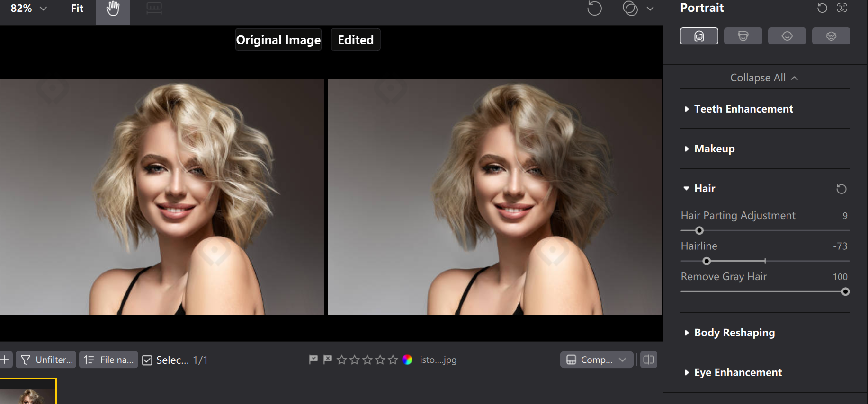
Task: Set rating to two stars
Action: 355,360
